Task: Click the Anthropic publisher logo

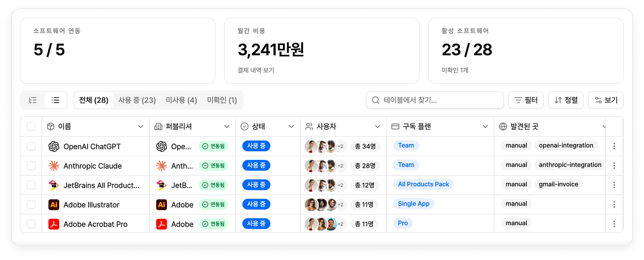Action: pyautogui.click(x=161, y=166)
